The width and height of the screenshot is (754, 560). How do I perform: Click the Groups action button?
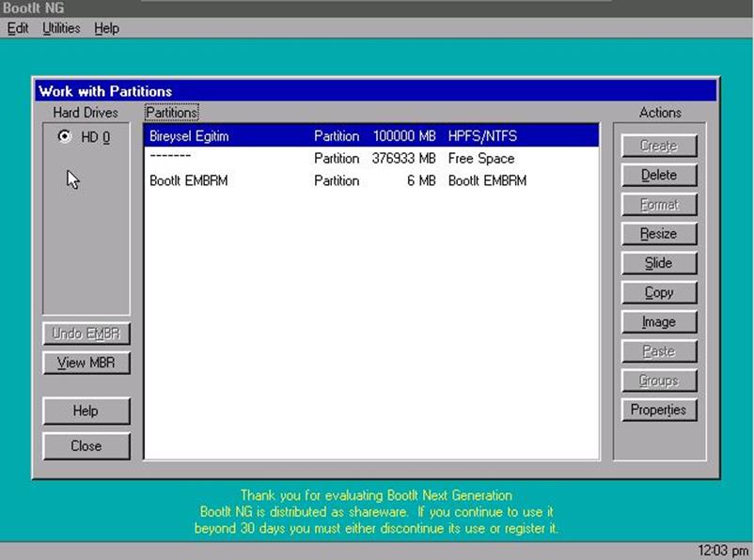click(659, 381)
